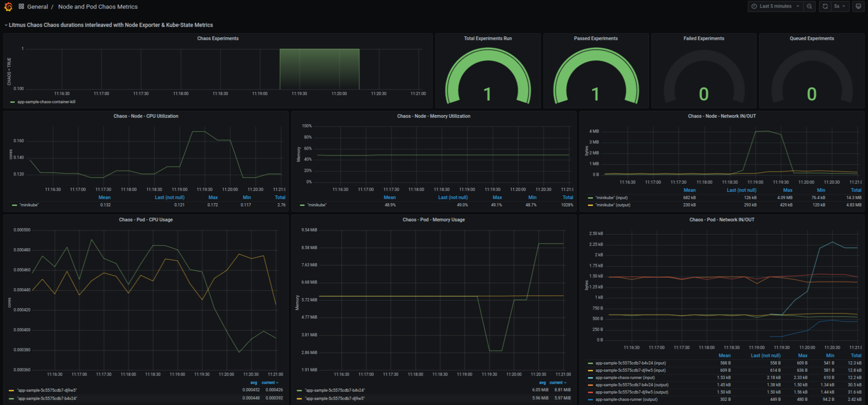Open the Chaos Experiments panel title menu
Screen dimensions: 868x405
pyautogui.click(x=218, y=39)
